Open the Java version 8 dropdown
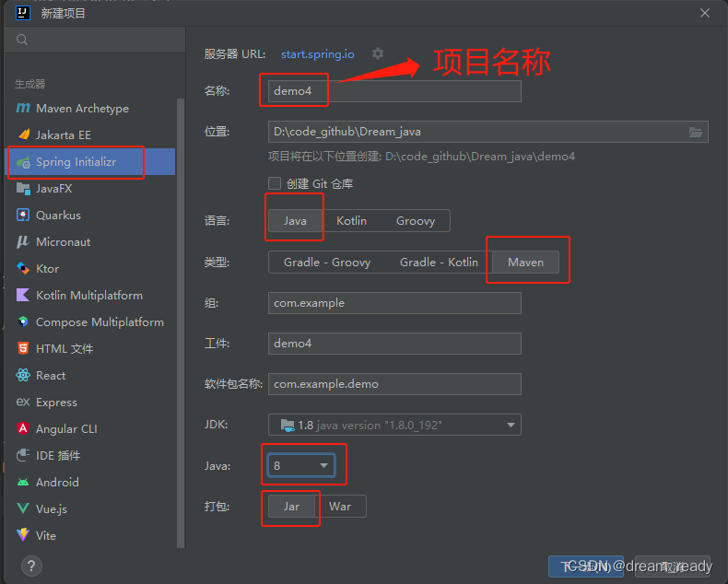 (300, 465)
